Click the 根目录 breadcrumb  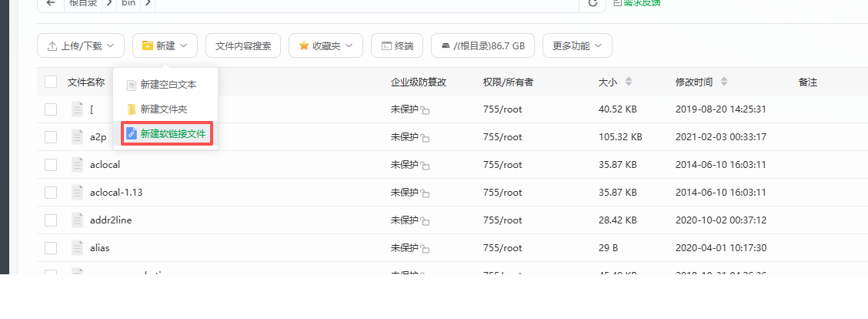[x=82, y=3]
